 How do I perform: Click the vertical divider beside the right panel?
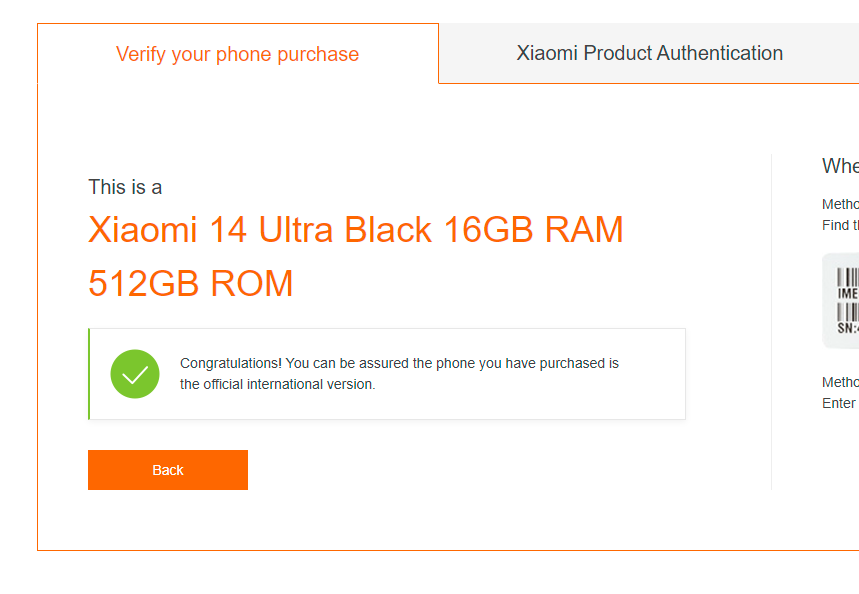point(771,320)
